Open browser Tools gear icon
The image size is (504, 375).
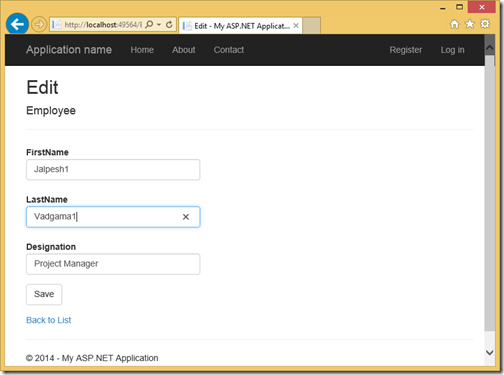point(485,24)
